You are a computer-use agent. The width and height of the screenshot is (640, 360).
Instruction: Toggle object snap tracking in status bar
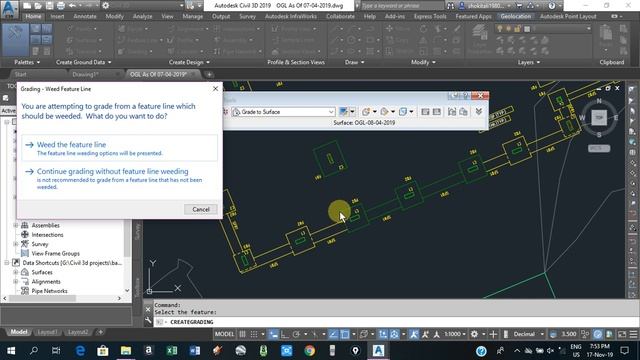(x=333, y=334)
